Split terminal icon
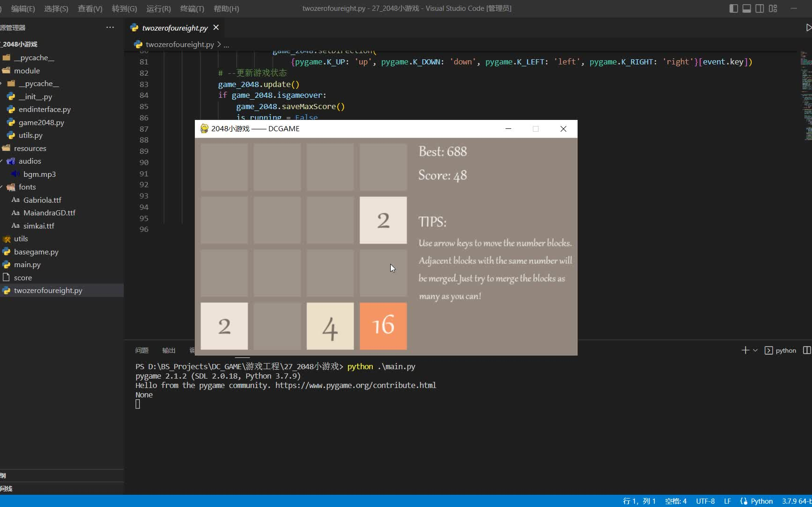The image size is (812, 507). (807, 350)
